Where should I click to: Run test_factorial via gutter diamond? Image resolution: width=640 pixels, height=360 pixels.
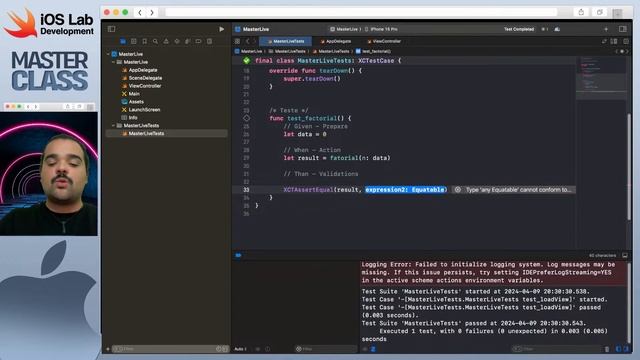[x=247, y=118]
